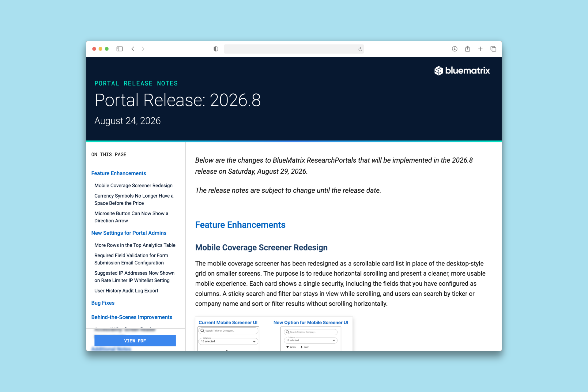
Task: Click the Feature Enhancements main heading
Action: tap(240, 225)
